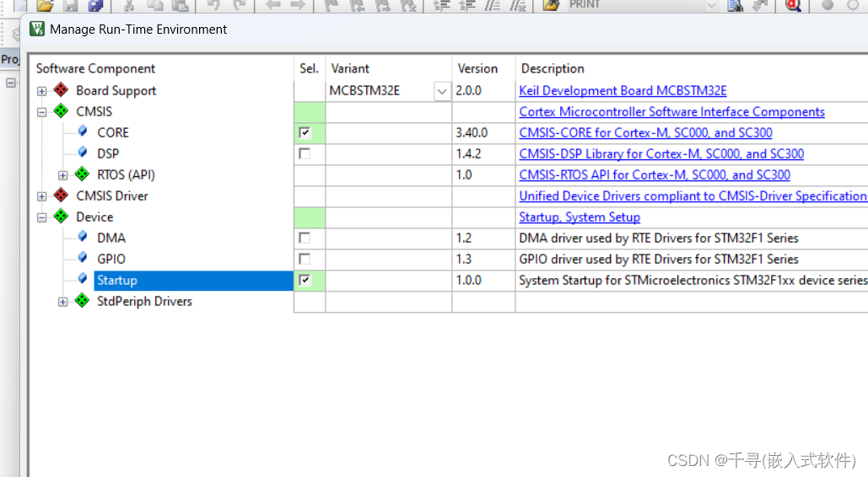Image resolution: width=868 pixels, height=477 pixels.
Task: Select the CORE tree item label
Action: (x=113, y=133)
